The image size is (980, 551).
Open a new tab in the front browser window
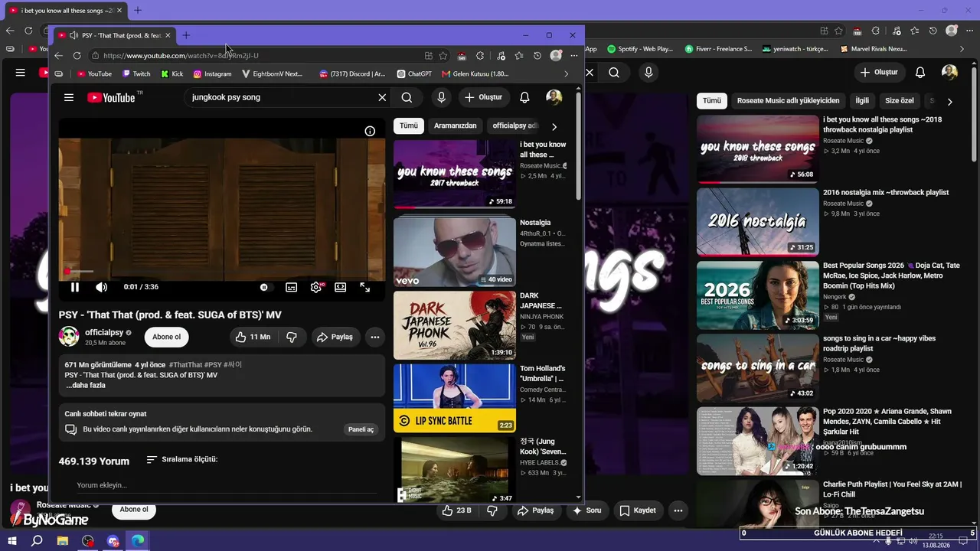[x=186, y=35]
